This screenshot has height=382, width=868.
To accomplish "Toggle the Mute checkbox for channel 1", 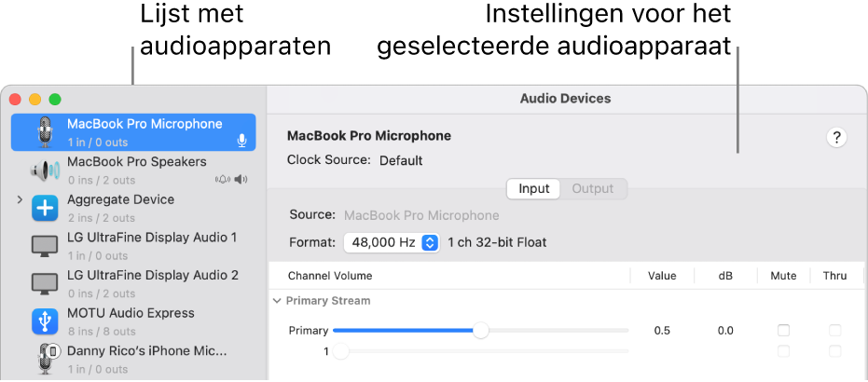I will tap(783, 351).
